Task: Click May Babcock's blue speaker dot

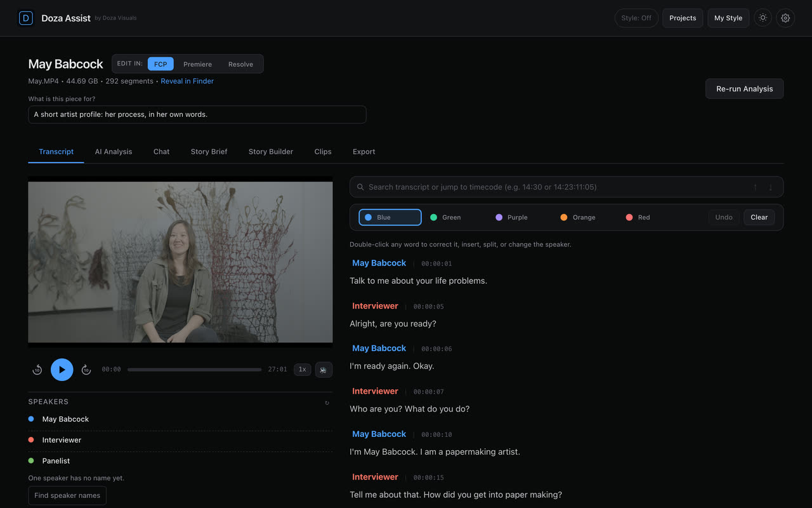Action: tap(31, 419)
